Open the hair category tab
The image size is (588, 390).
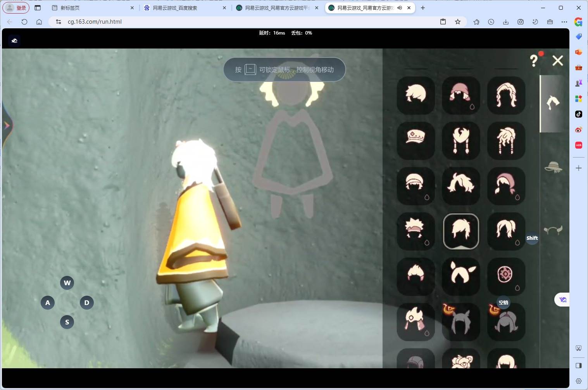click(553, 103)
